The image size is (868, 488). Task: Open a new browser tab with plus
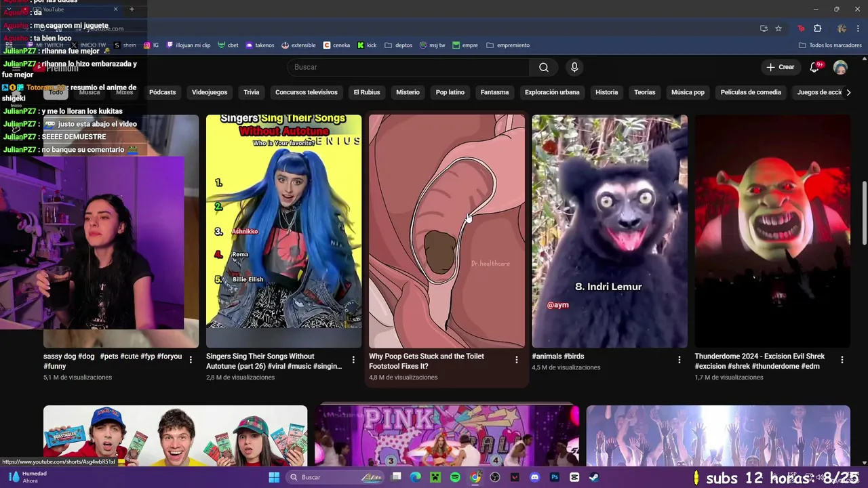coord(132,9)
